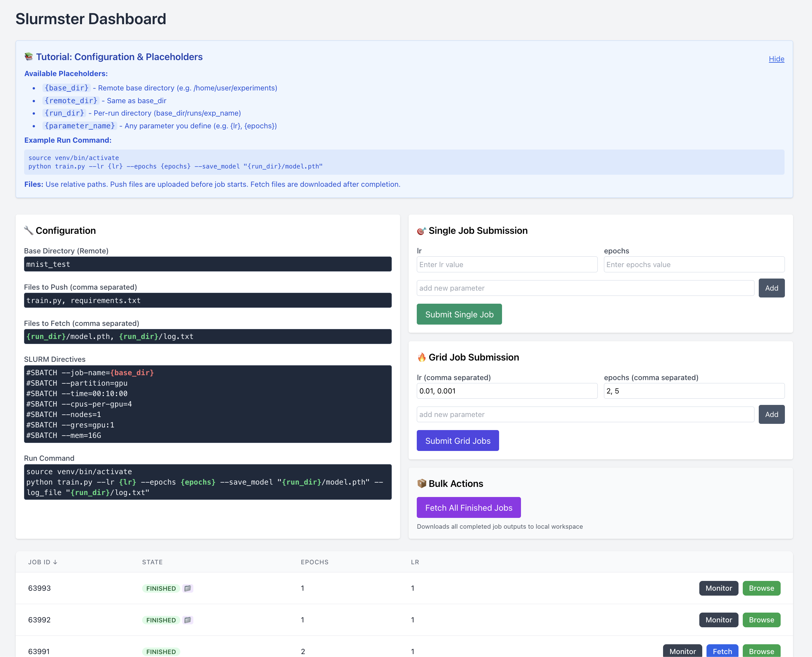This screenshot has height=657, width=812.
Task: Add a parameter in Single Job Submission
Action: (x=771, y=288)
